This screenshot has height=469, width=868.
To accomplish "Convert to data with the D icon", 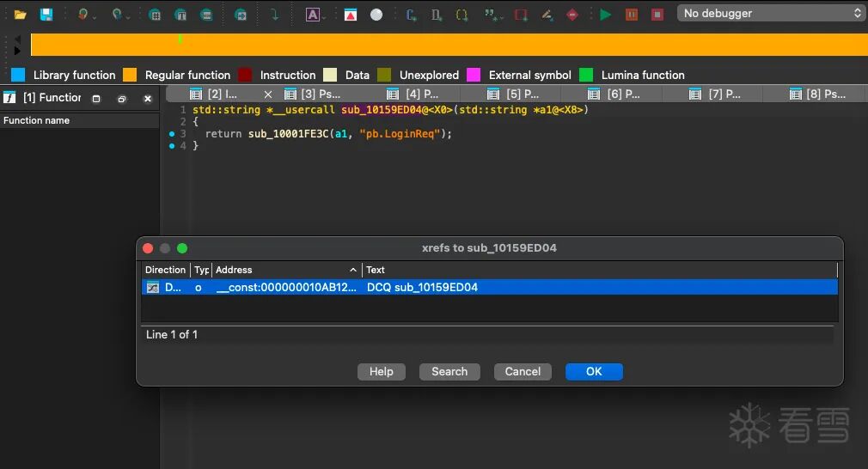I will [x=437, y=15].
